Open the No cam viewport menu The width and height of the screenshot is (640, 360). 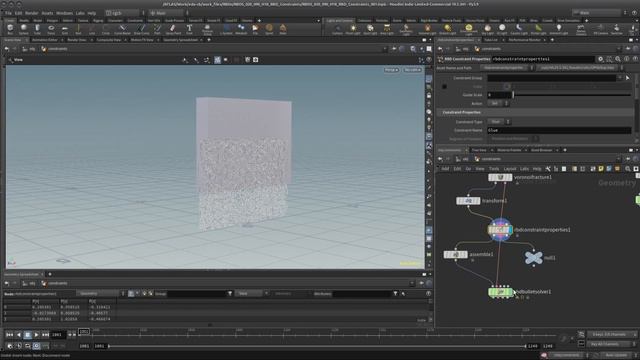click(412, 70)
